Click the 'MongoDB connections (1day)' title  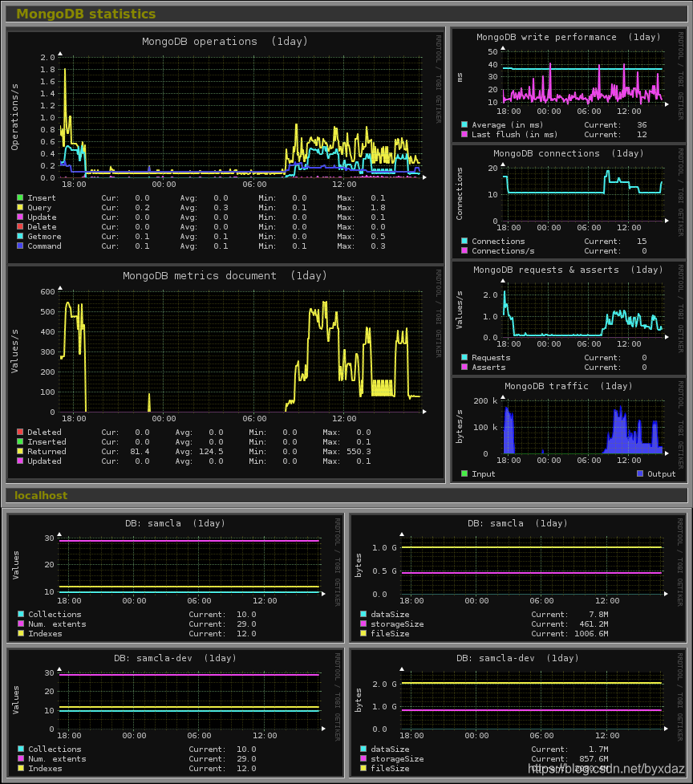(569, 153)
